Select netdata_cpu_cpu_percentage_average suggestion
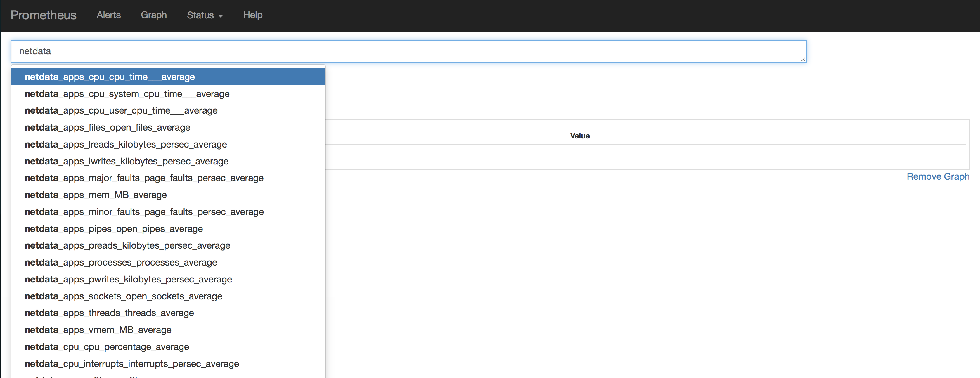Image resolution: width=980 pixels, height=378 pixels. point(107,347)
